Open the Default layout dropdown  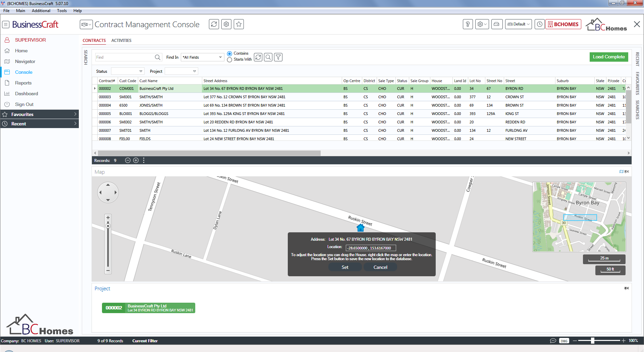[x=519, y=24]
